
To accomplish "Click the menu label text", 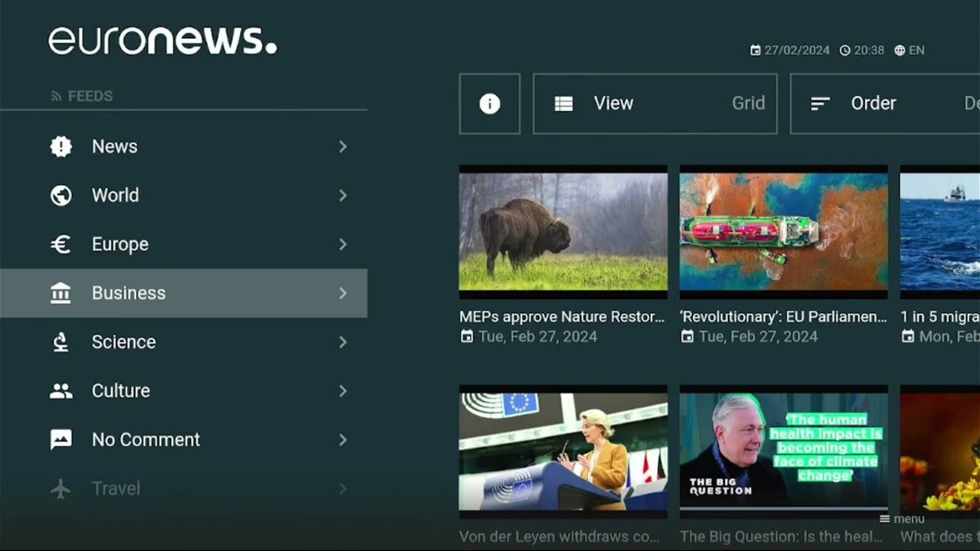I will click(x=909, y=519).
